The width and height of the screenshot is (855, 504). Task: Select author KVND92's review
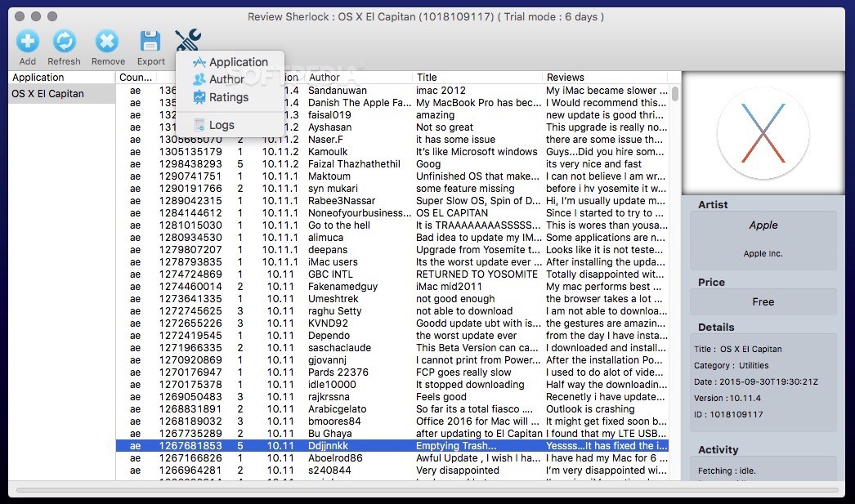[328, 323]
